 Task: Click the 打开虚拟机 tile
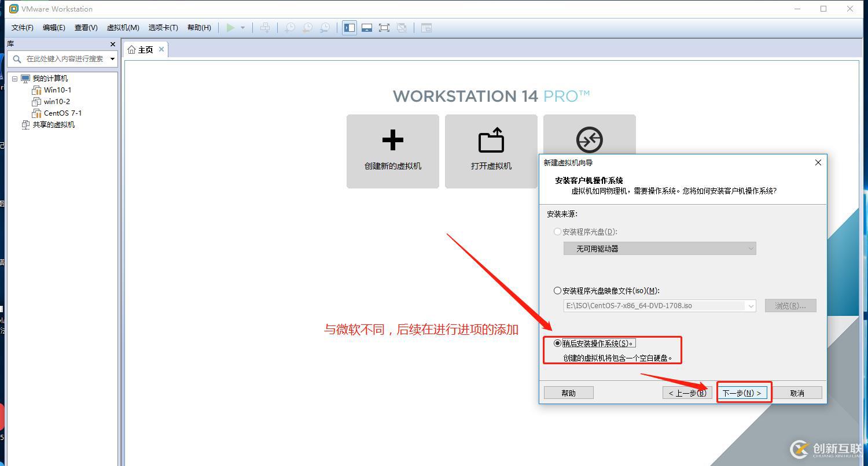coord(491,151)
